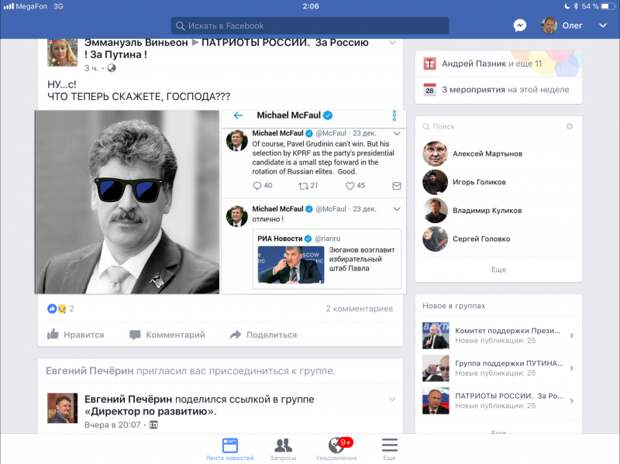Tap Bluetooth icon in status bar
The width and height of the screenshot is (620, 464).
pos(576,6)
